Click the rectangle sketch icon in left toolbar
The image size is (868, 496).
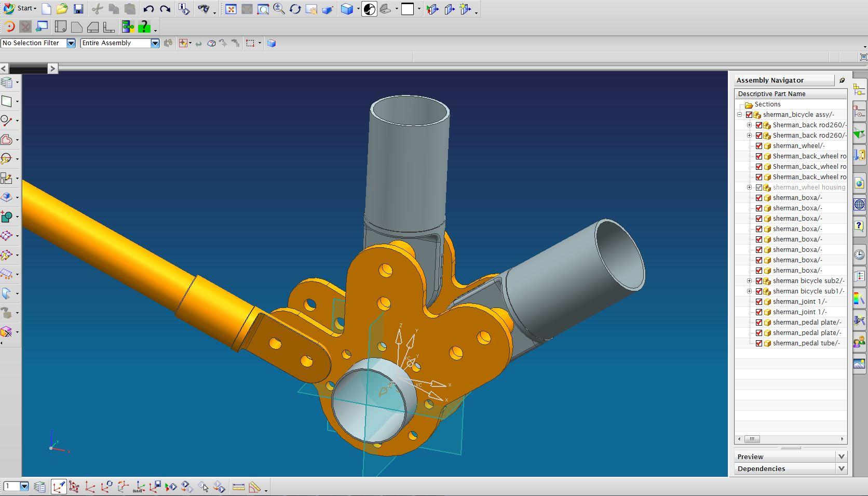coord(7,101)
